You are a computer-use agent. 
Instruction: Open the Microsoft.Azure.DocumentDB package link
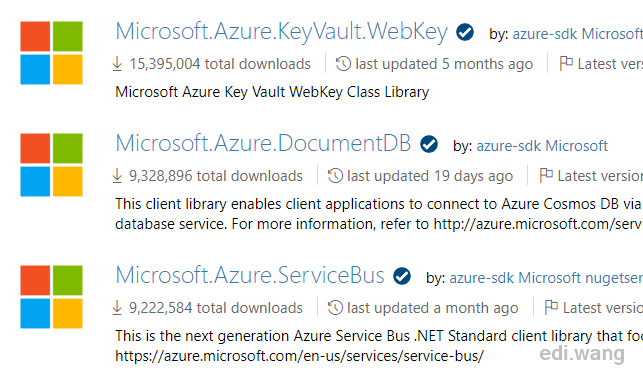point(263,143)
